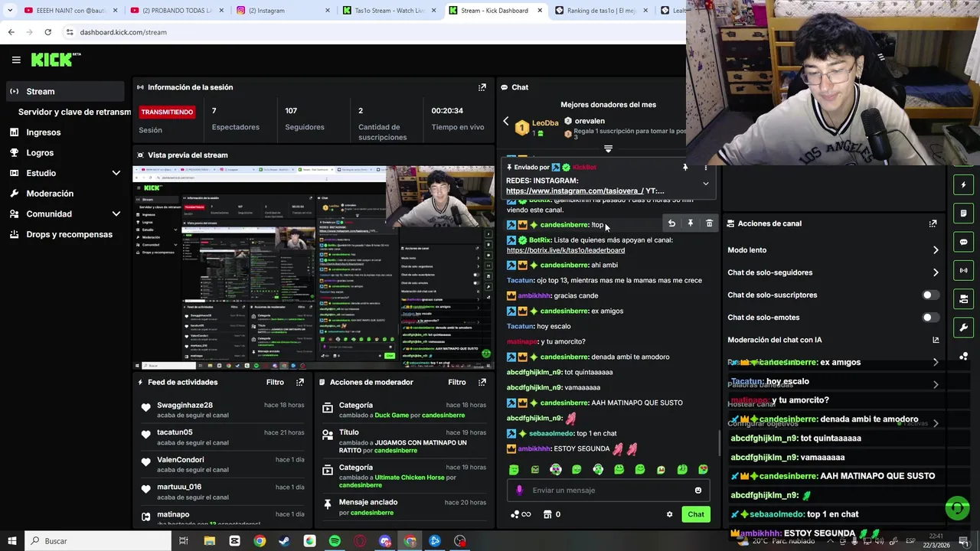Click the lightning bolt quick-actions icon

click(964, 184)
